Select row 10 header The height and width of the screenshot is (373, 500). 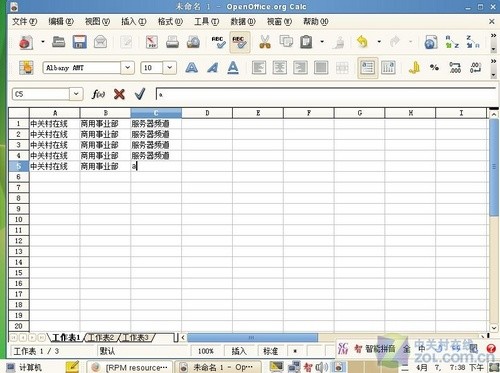(x=19, y=219)
